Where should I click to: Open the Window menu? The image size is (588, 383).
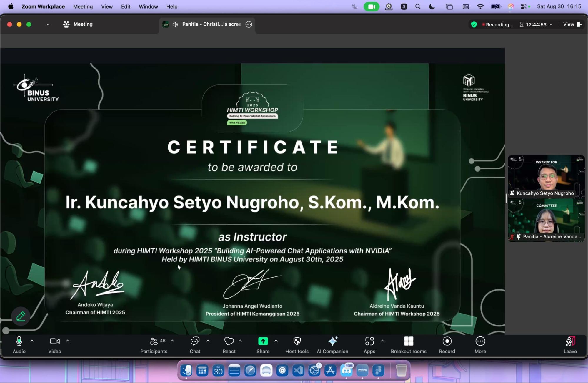point(148,6)
